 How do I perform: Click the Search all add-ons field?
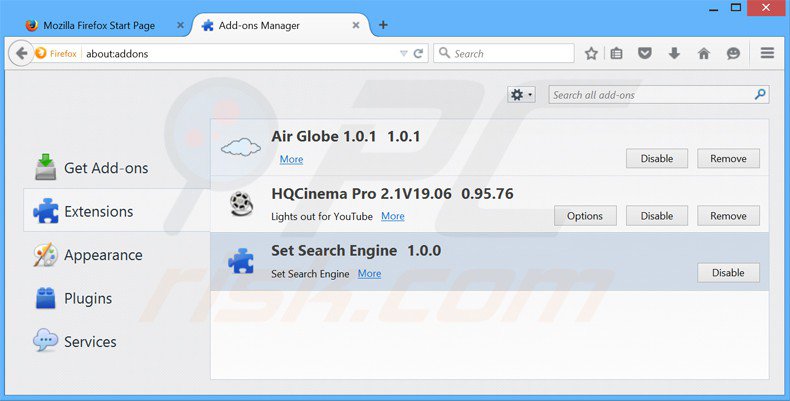(x=659, y=95)
